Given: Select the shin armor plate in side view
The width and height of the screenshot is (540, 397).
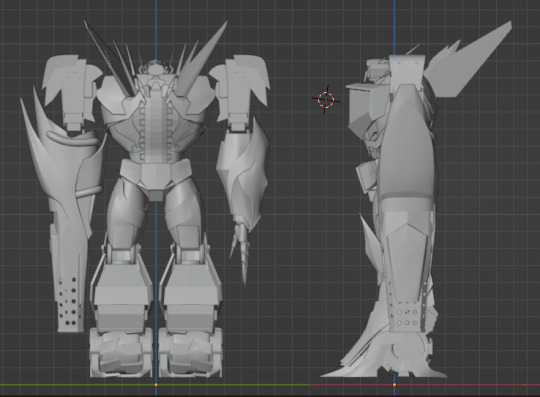Looking at the screenshot, I should click(x=406, y=255).
